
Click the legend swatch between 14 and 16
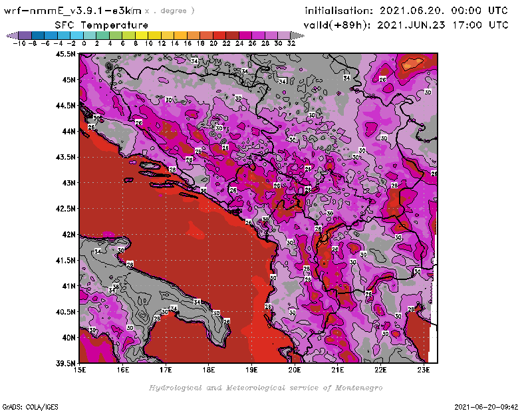click(181, 35)
